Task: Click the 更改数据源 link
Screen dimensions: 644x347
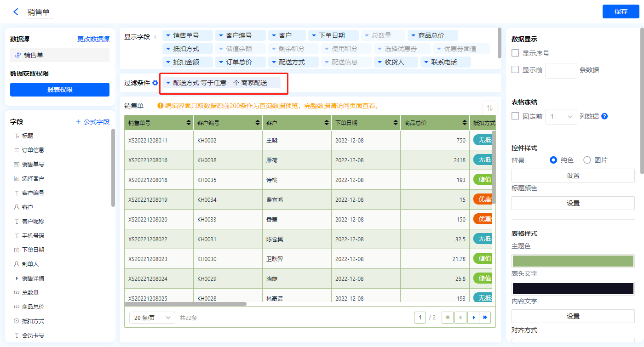Action: pyautogui.click(x=93, y=40)
